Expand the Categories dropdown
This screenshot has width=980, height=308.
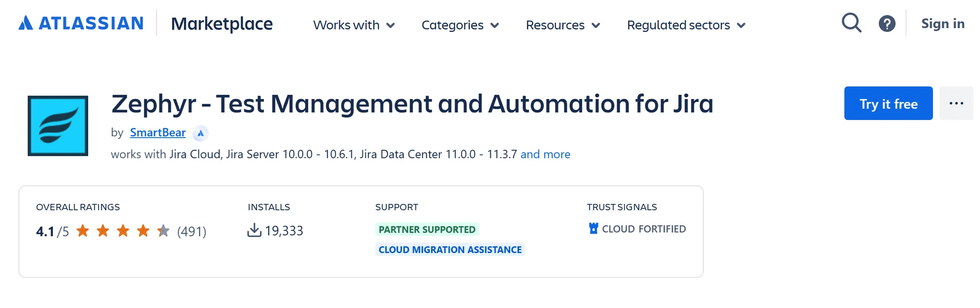pos(460,25)
